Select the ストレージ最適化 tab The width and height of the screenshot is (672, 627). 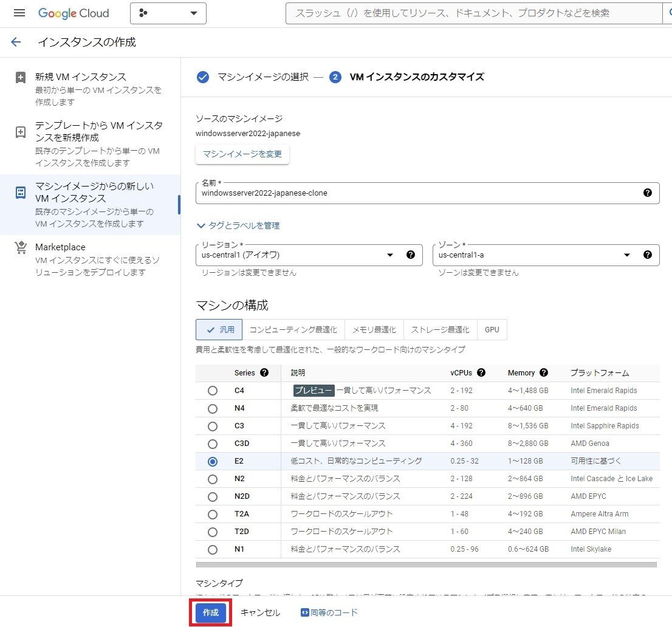(440, 329)
